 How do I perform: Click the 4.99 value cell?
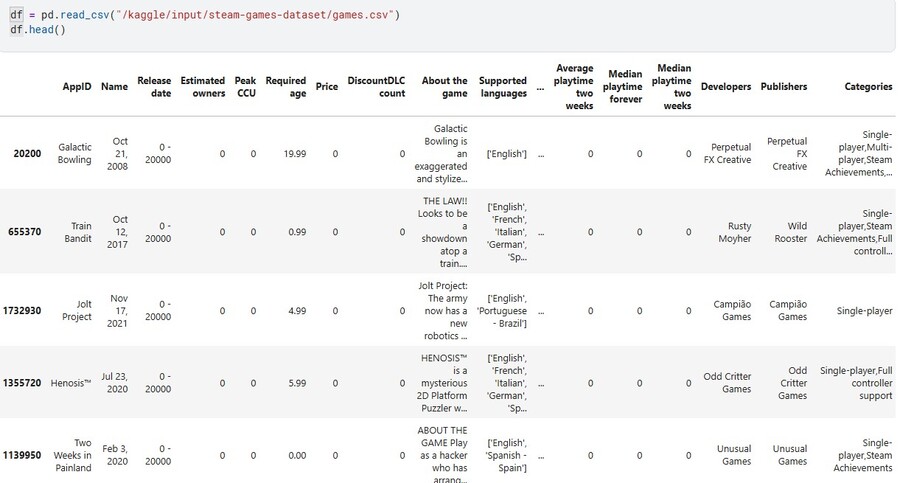(297, 311)
